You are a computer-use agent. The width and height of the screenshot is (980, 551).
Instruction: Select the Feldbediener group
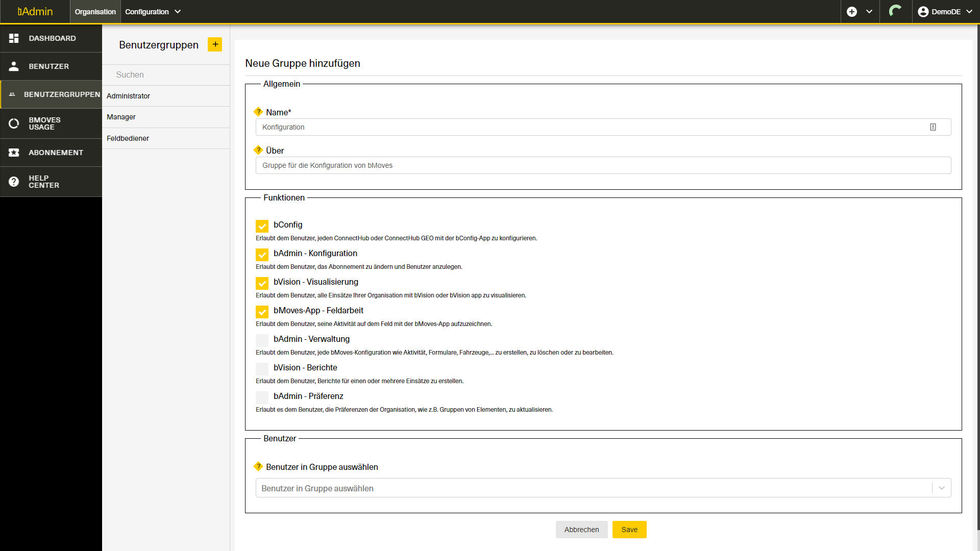166,138
